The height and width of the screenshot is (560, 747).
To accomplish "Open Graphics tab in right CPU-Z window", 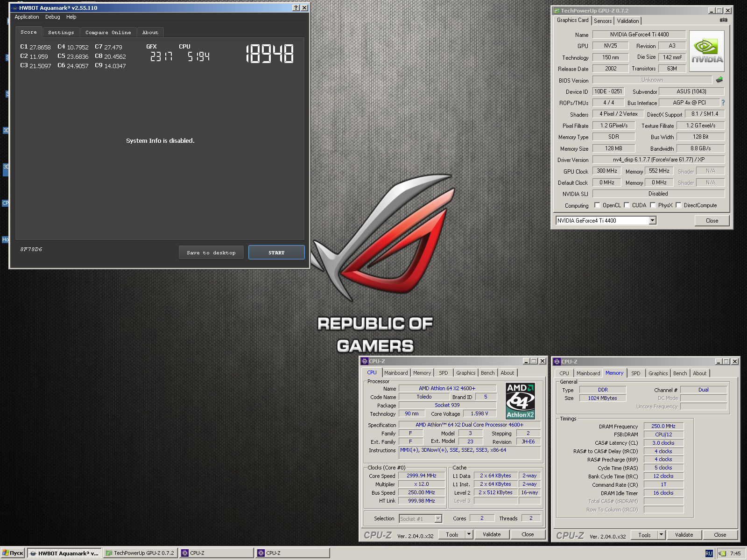I will (x=658, y=373).
